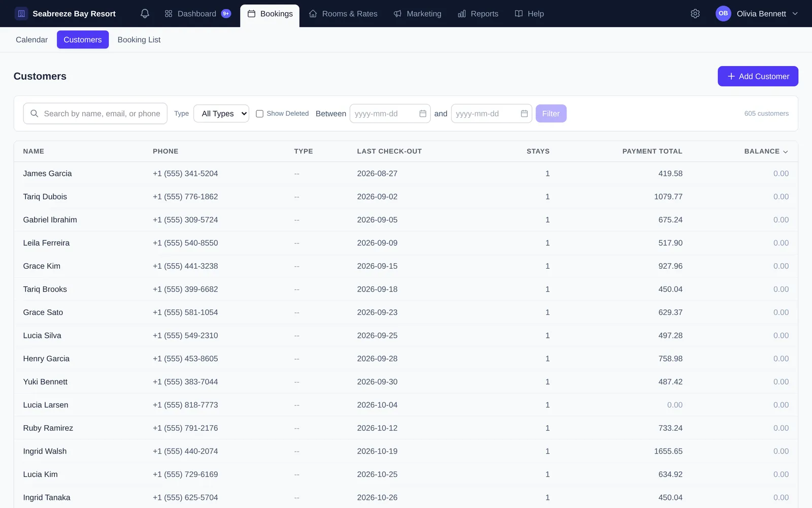Image resolution: width=812 pixels, height=508 pixels.
Task: Click payment total 629.37
Action: click(x=670, y=312)
